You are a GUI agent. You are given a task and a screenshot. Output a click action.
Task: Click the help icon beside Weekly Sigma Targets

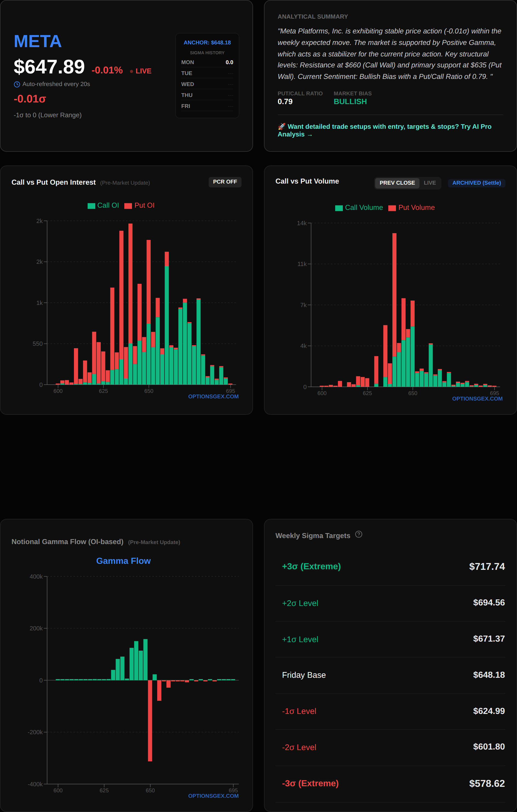pyautogui.click(x=359, y=534)
